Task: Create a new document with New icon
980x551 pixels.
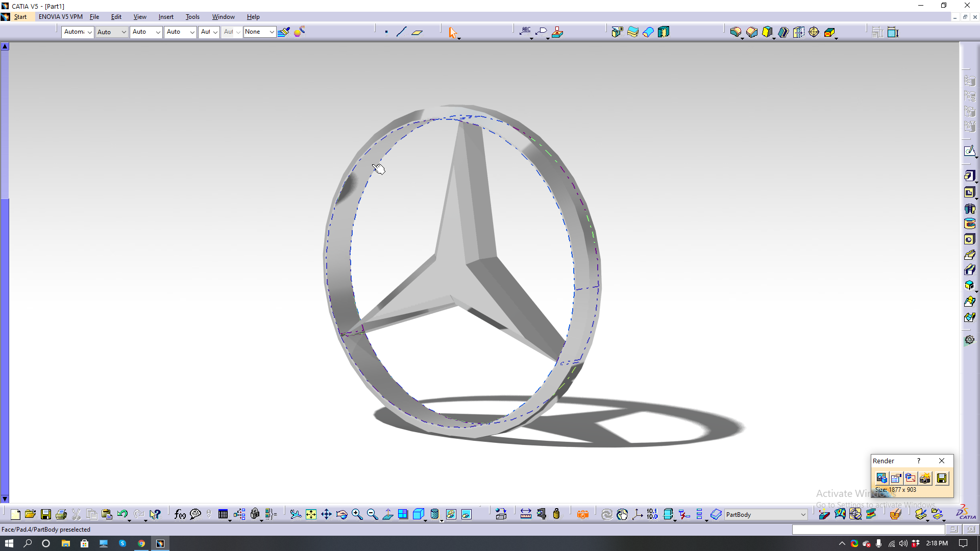Action: [x=15, y=514]
